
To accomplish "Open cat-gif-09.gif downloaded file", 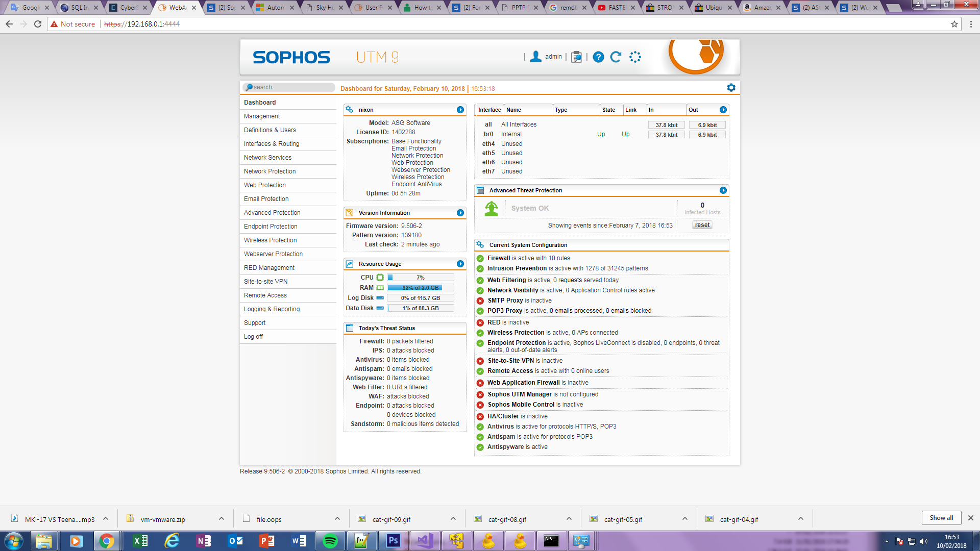I will 391,519.
